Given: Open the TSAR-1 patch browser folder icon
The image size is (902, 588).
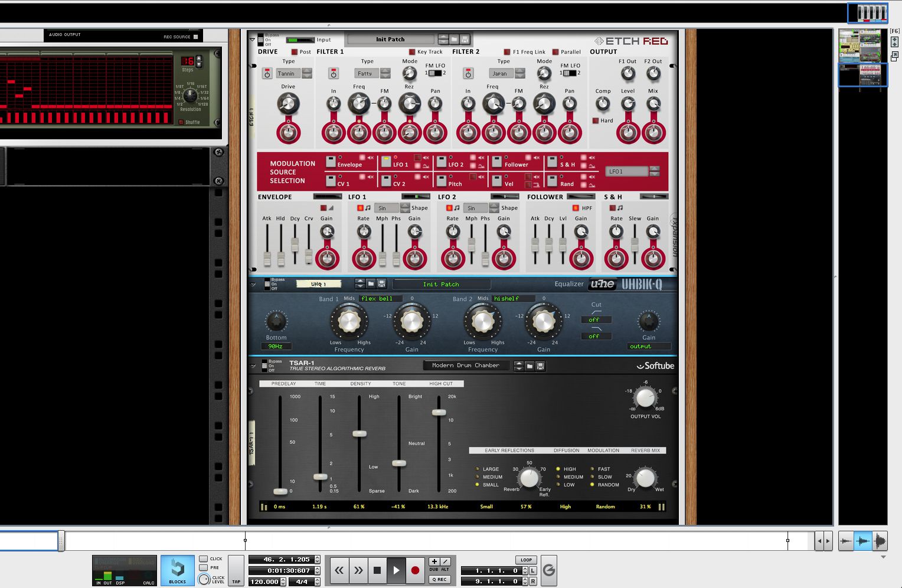Looking at the screenshot, I should coord(530,366).
